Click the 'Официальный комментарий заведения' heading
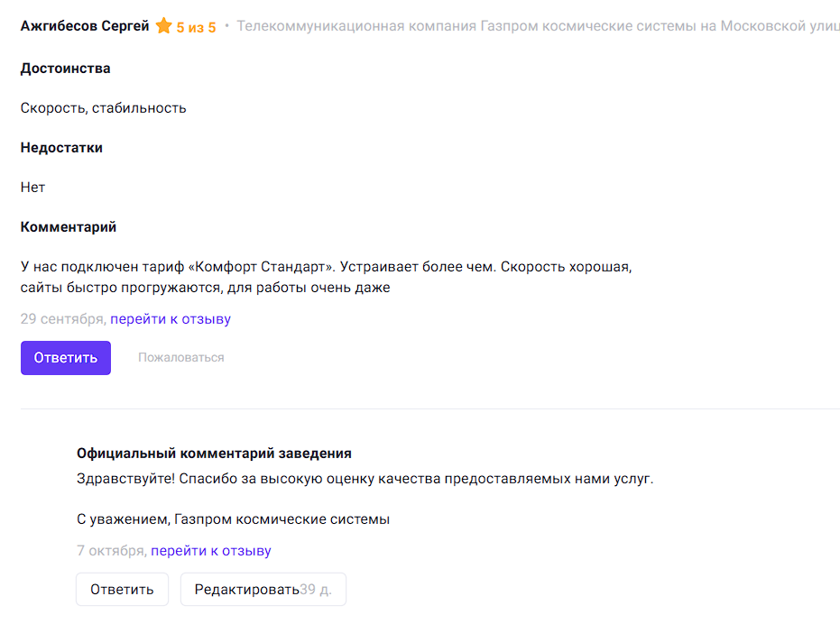 coord(214,454)
